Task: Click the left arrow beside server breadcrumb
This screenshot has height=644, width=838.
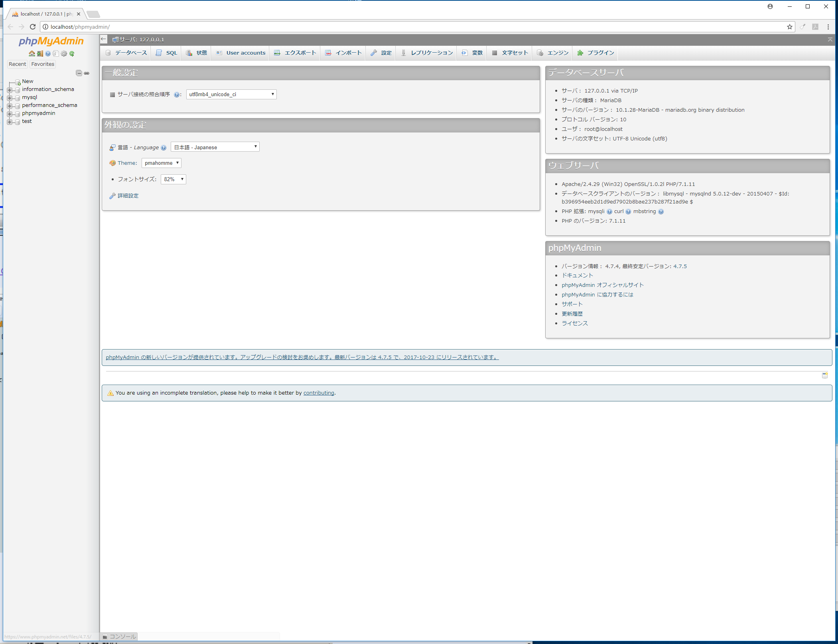Action: click(104, 39)
